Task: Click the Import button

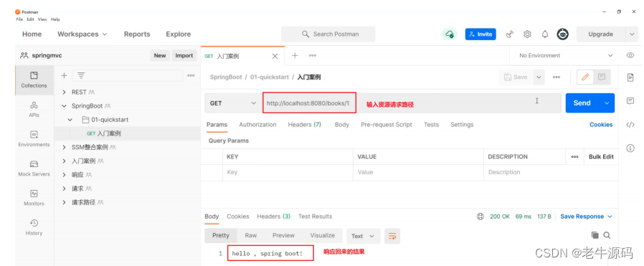Action: point(184,55)
